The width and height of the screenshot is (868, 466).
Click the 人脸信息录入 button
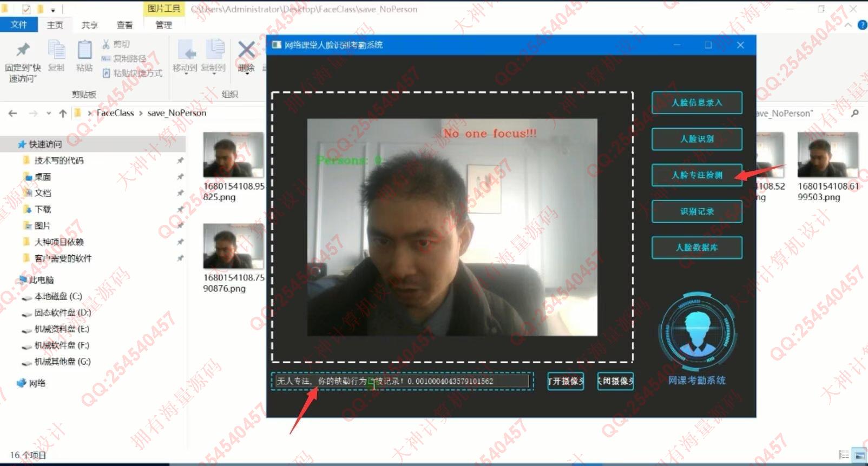[x=696, y=103]
